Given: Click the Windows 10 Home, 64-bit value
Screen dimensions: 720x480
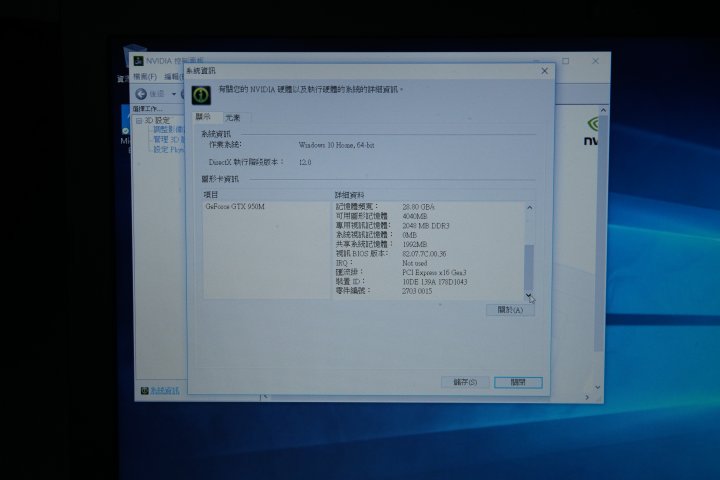Looking at the screenshot, I should coord(336,145).
